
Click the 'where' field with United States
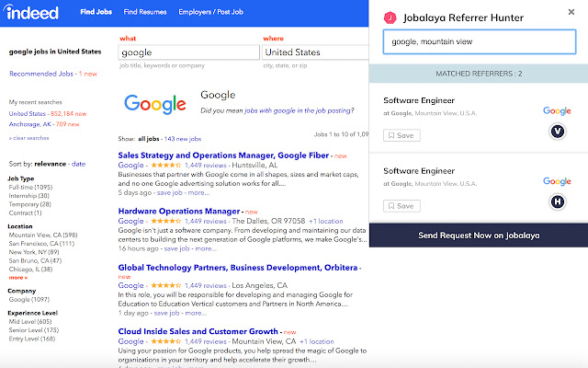[x=315, y=52]
